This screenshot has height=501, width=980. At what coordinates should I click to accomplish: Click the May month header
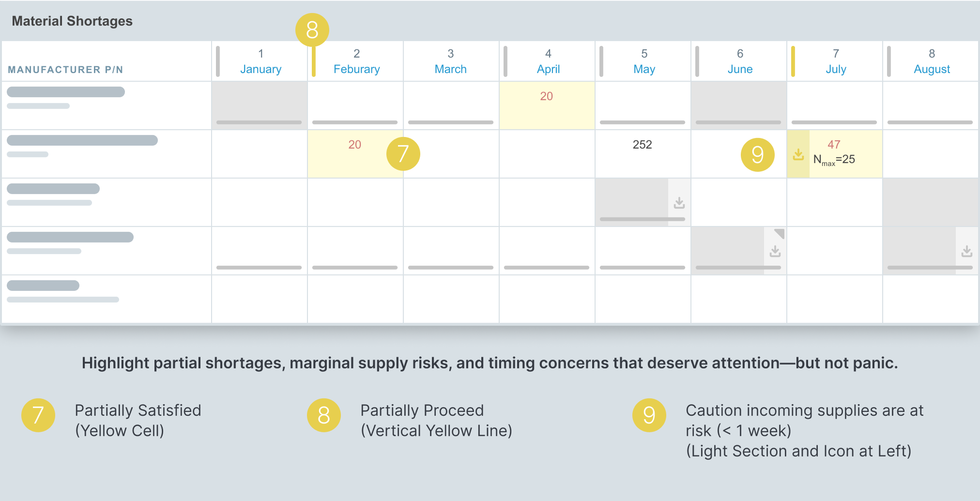pos(644,61)
